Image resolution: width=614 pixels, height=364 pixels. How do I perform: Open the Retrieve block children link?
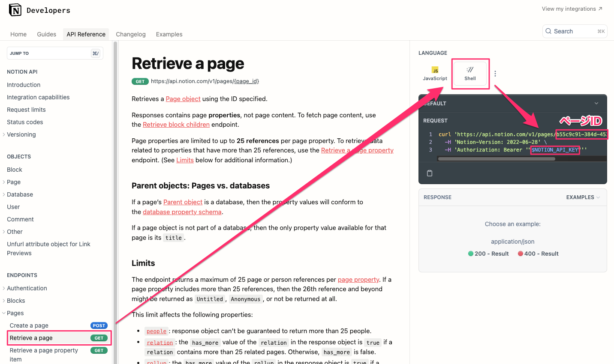[x=176, y=124]
